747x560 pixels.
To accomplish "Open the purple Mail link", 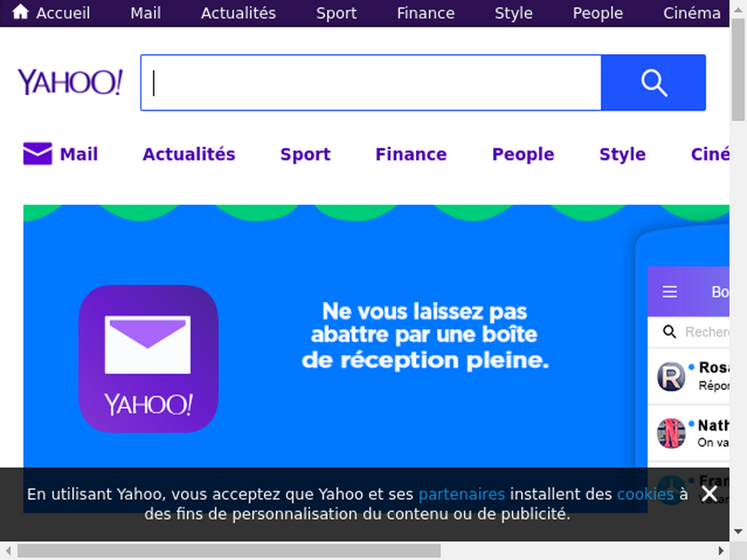I will tap(79, 155).
